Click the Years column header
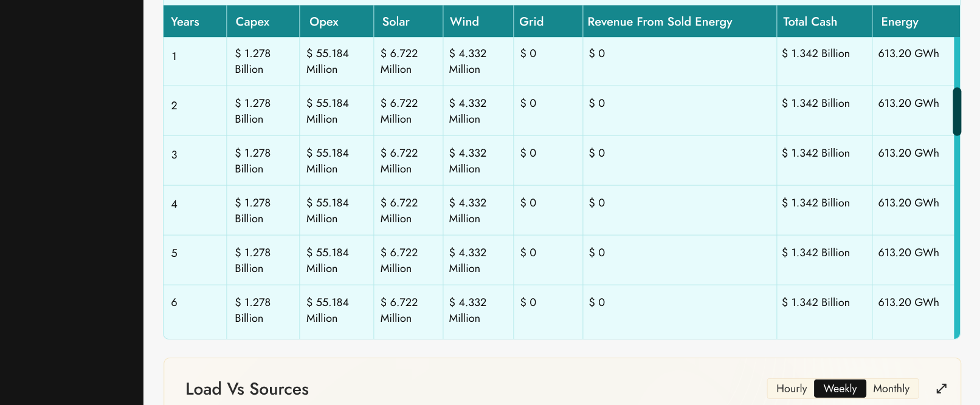This screenshot has width=980, height=405. [x=185, y=22]
